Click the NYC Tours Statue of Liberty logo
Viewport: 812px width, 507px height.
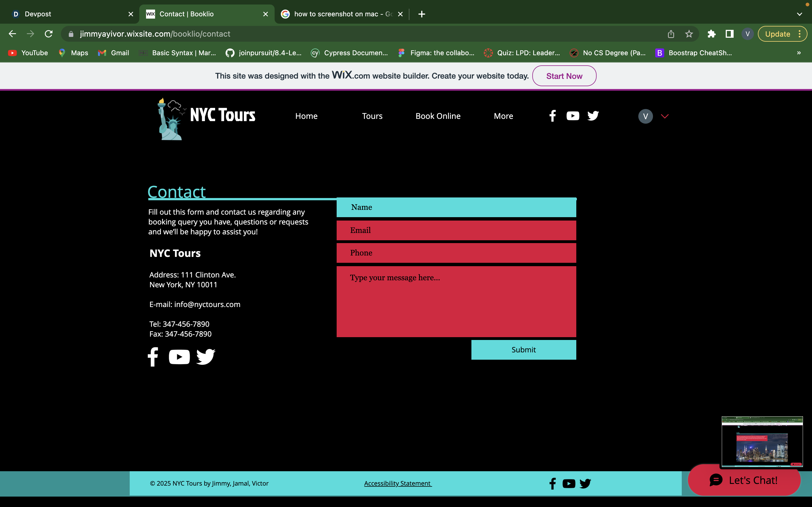pyautogui.click(x=171, y=119)
